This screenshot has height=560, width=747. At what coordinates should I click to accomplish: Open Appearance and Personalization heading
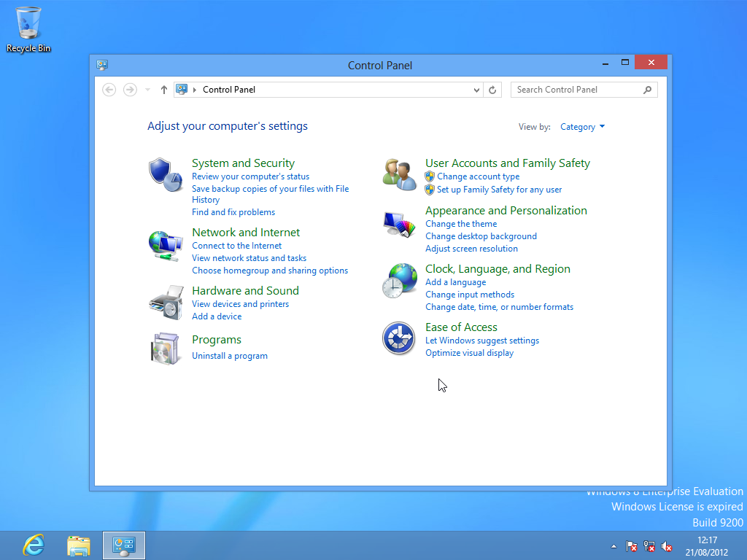coord(506,211)
